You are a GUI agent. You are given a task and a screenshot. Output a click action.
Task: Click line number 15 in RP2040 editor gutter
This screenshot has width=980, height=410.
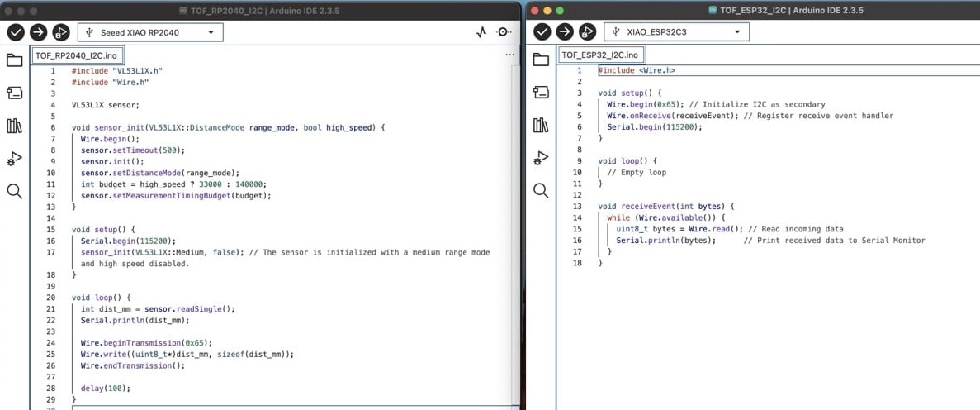pos(50,229)
